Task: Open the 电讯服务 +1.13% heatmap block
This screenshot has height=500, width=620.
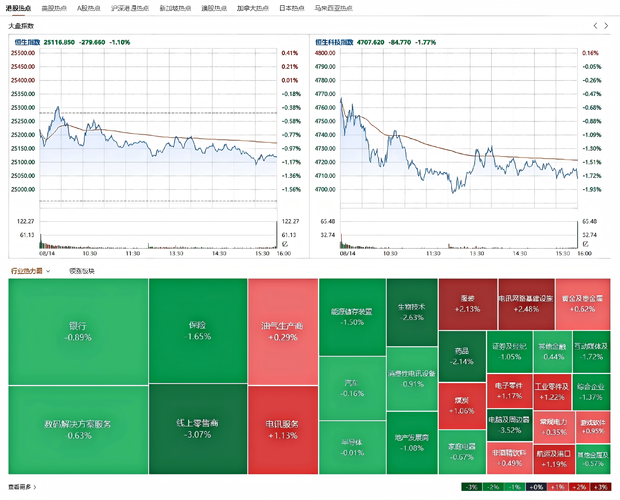Action: coord(283,430)
